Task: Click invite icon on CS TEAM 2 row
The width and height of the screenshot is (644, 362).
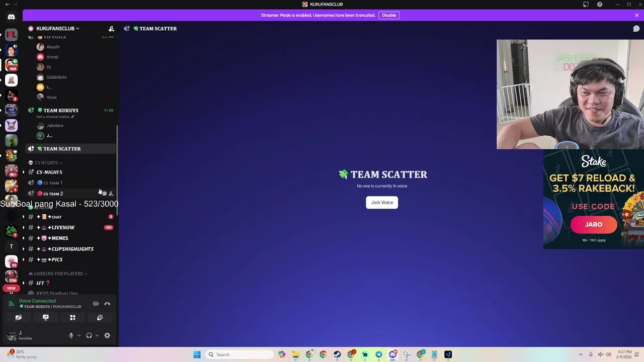Action: tap(111, 194)
